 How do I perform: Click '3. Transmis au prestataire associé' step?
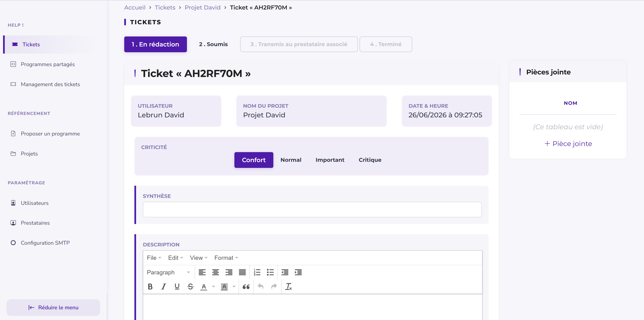299,44
